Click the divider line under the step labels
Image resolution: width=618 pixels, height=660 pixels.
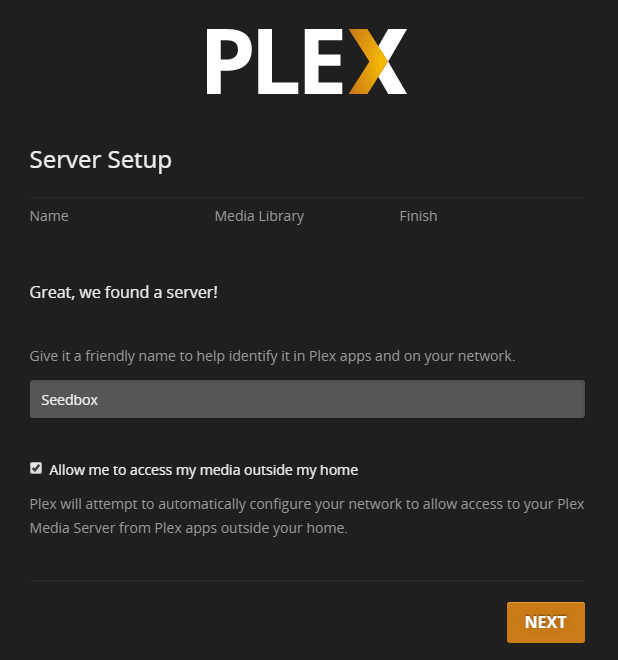(x=307, y=198)
